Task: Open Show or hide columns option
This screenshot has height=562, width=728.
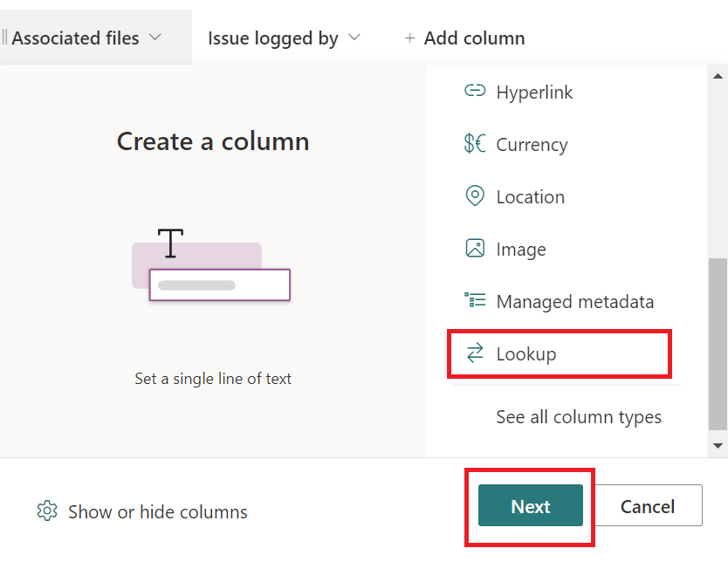Action: click(x=157, y=512)
